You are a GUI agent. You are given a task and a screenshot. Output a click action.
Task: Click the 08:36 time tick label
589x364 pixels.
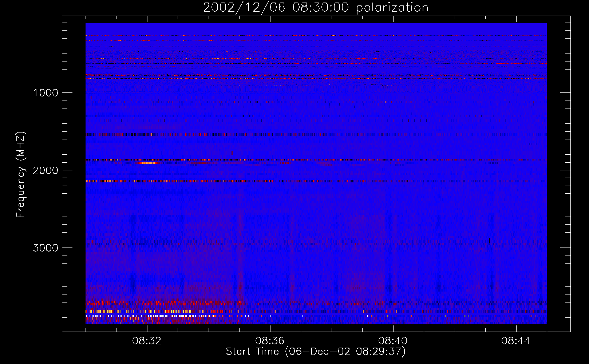coord(270,341)
